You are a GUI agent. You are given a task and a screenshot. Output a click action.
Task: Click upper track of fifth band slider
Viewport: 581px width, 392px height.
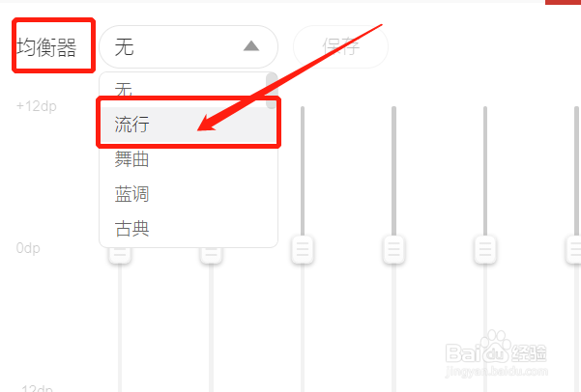[485, 171]
